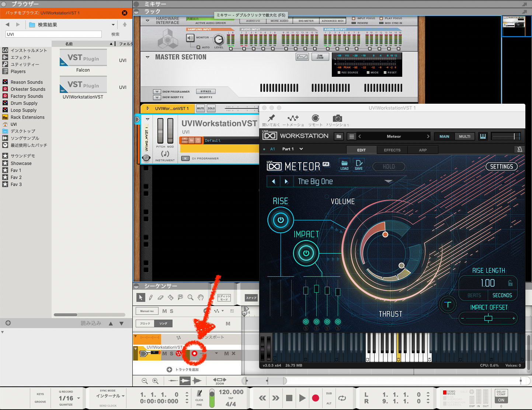Select the pencil tool in the sequencer
The image size is (532, 410).
tap(151, 297)
